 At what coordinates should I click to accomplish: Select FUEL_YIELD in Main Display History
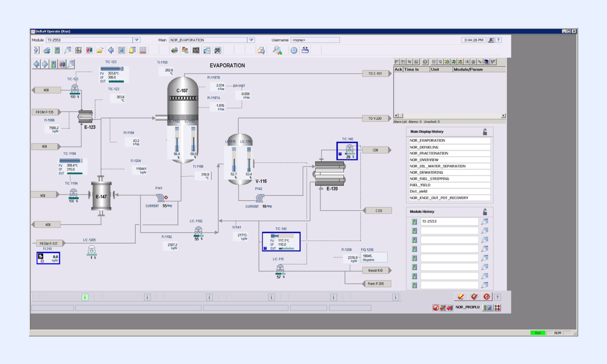click(449, 185)
